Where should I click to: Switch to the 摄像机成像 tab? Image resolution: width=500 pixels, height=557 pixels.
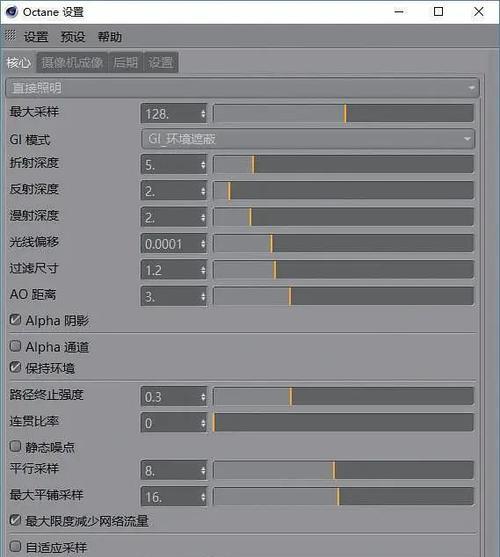coord(72,63)
